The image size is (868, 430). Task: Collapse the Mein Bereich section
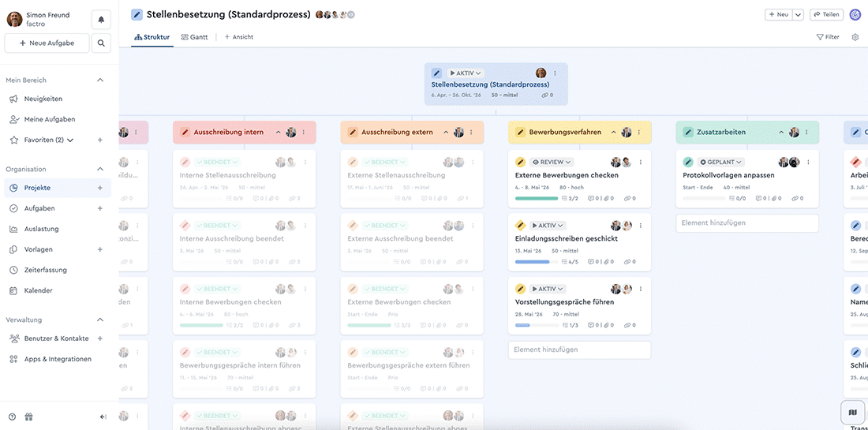click(x=100, y=80)
